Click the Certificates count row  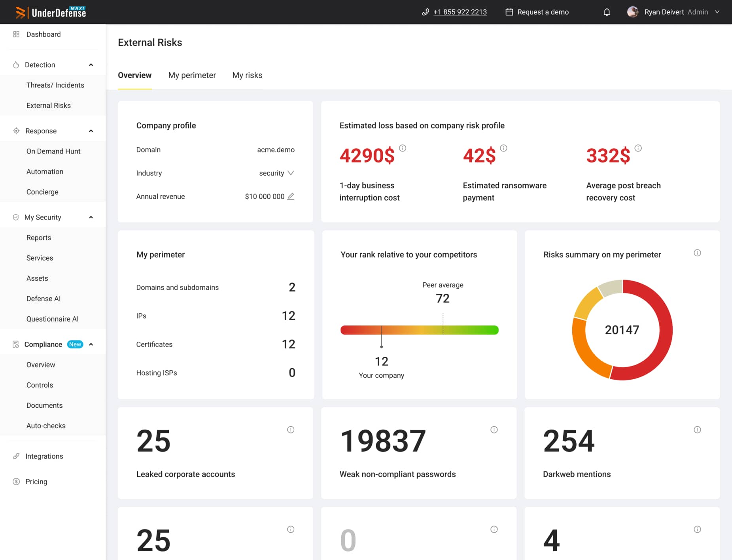tap(216, 344)
